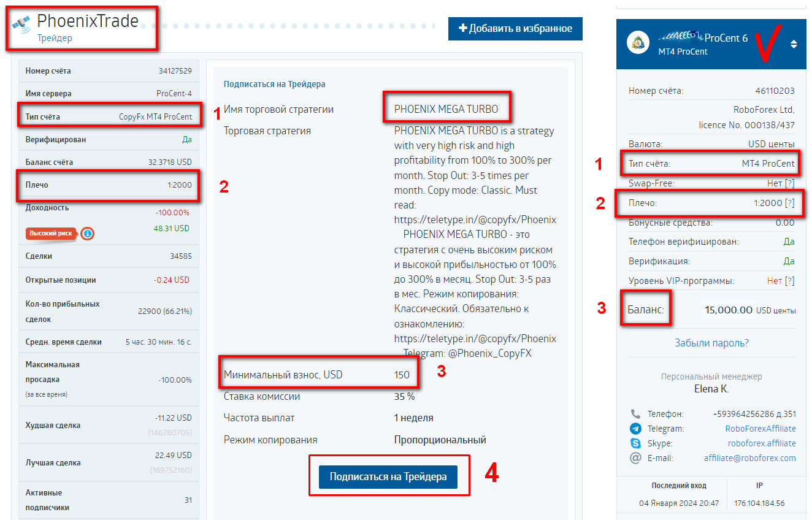The width and height of the screenshot is (812, 520).
Task: Select the Бонусные средства value 0.00
Action: [x=785, y=223]
